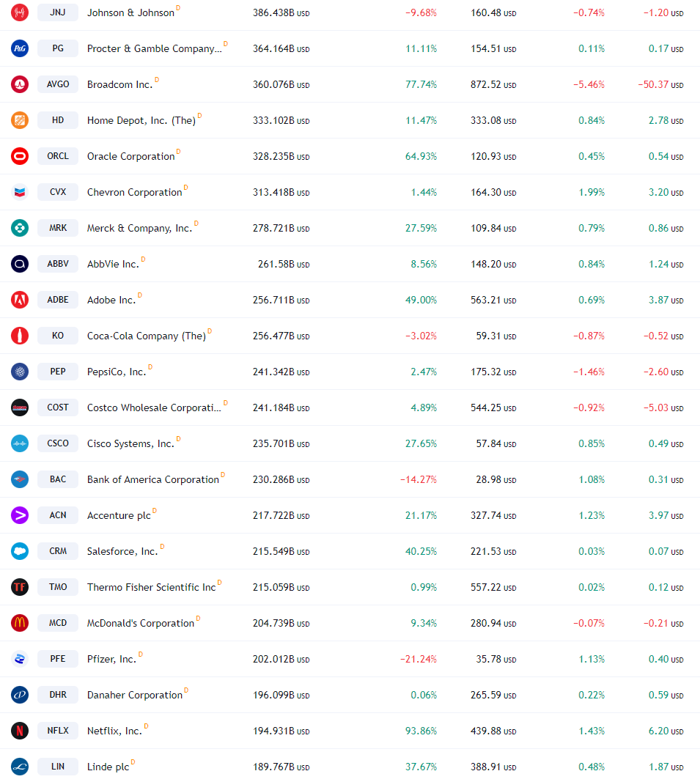Click the Costco logo icon
Viewport: 700px width, 782px height.
click(20, 407)
